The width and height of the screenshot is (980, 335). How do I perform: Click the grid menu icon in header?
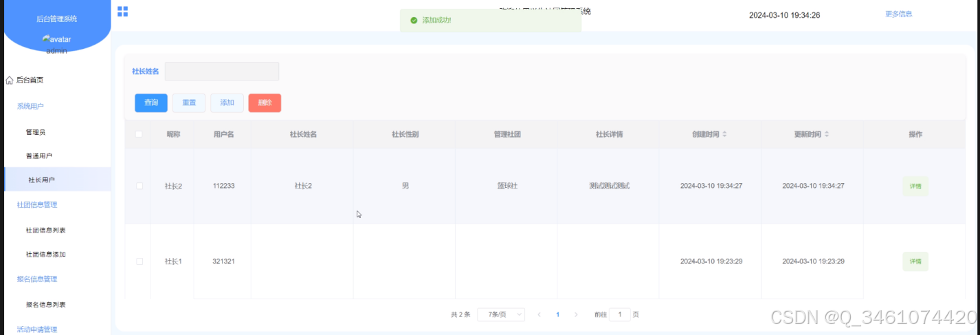(x=123, y=11)
